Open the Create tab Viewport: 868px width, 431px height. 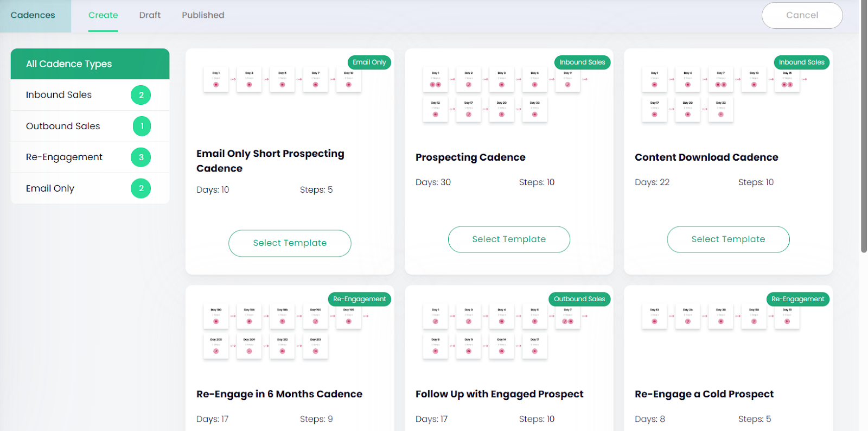pyautogui.click(x=103, y=15)
